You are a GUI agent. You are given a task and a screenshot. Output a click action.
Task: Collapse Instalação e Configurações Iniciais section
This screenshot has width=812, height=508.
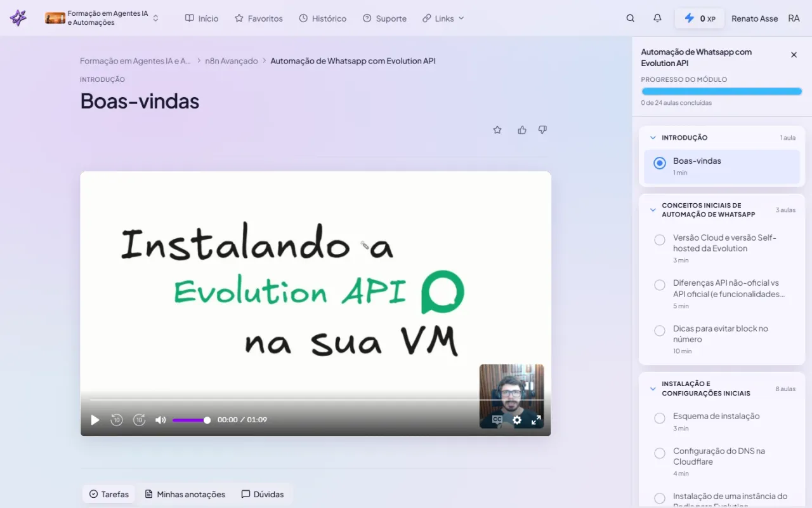653,388
